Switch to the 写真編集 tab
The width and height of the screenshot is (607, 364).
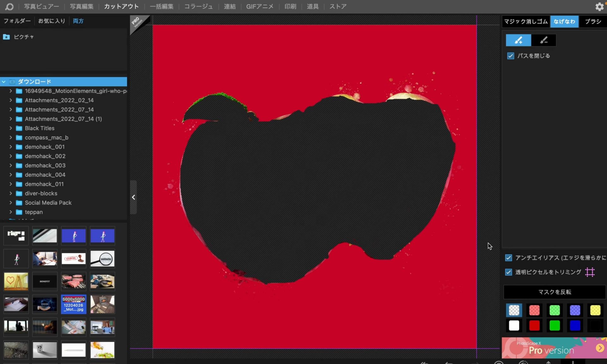(x=82, y=7)
